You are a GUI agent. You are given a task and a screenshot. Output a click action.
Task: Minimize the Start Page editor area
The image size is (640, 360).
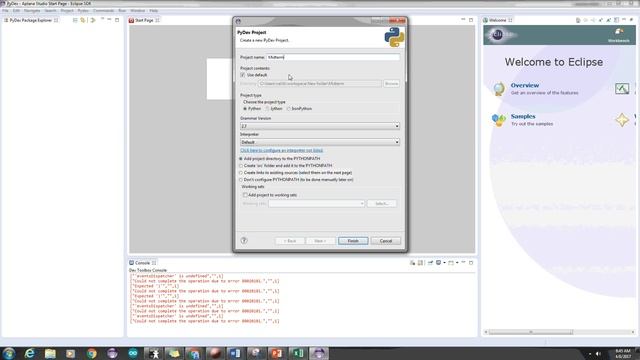463,20
